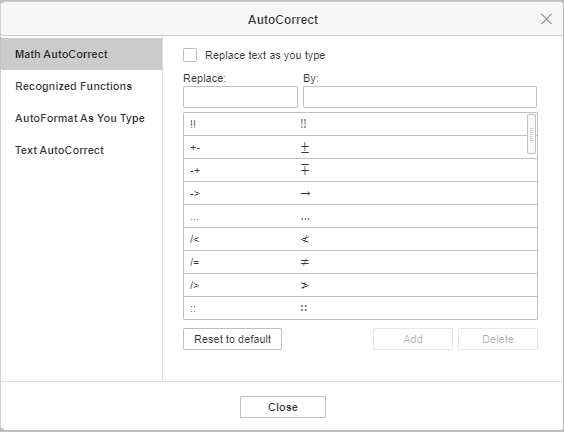Viewport: 564px width, 432px height.
Task: Choose the /= not-equal entry
Action: tap(360, 262)
